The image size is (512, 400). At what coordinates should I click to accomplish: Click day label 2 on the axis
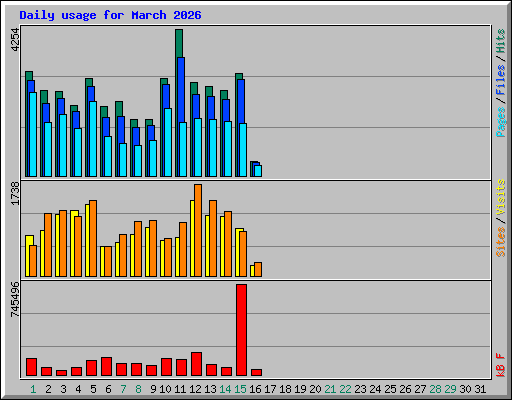coord(48,389)
